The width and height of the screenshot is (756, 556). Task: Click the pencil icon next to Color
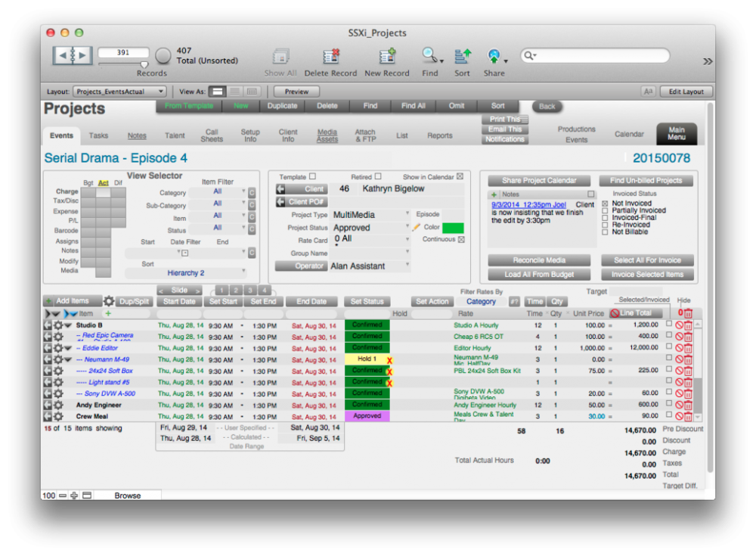click(x=417, y=225)
